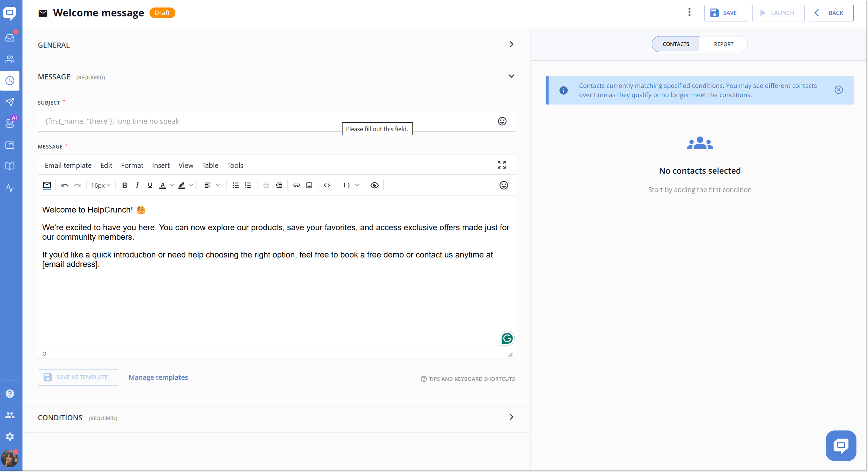Open the Contacts sidebar icon
The image size is (868, 472).
pos(10,59)
